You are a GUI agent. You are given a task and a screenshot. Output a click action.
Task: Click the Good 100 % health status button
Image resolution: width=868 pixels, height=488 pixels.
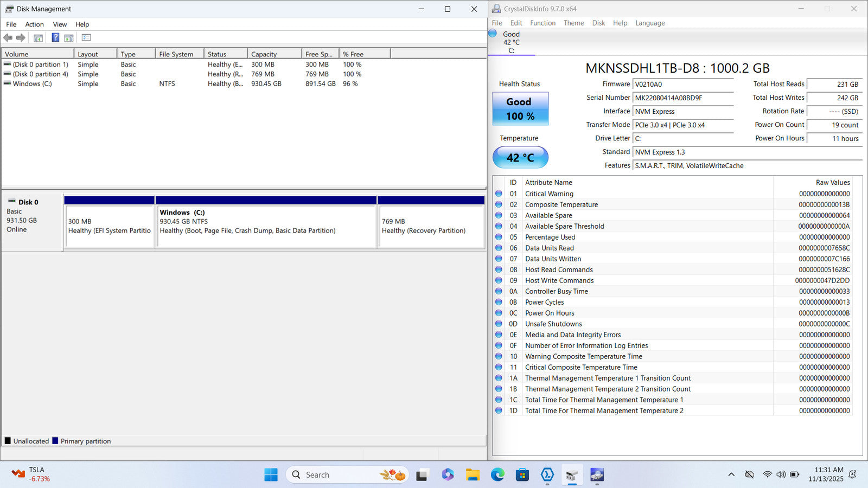(x=520, y=109)
